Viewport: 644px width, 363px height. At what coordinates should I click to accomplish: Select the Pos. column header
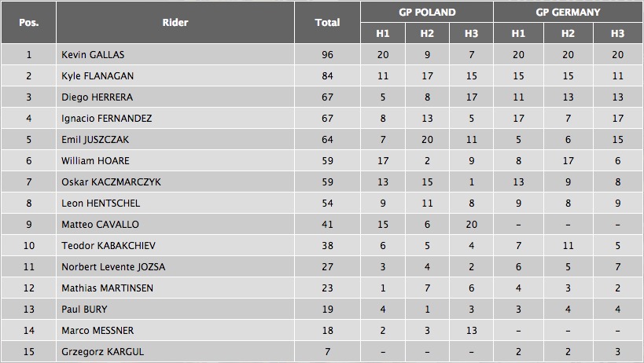29,23
